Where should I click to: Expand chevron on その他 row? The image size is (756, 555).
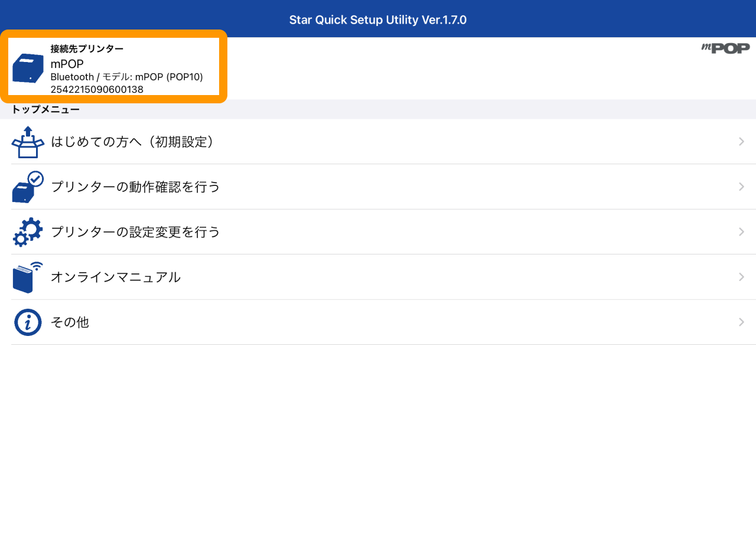[x=741, y=322]
